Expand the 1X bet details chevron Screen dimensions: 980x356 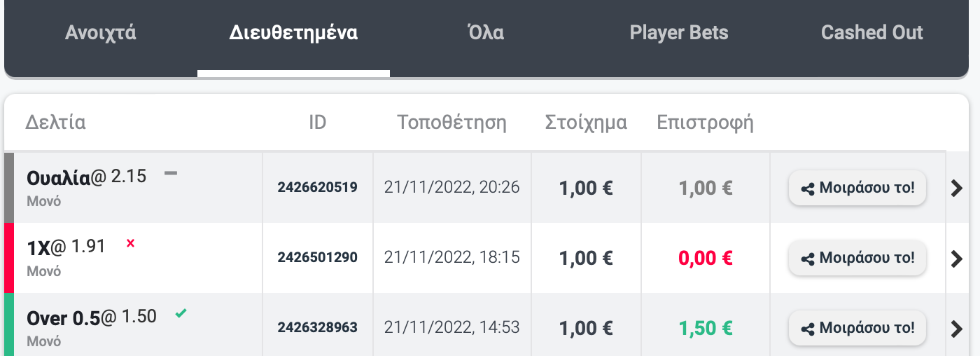click(x=957, y=258)
